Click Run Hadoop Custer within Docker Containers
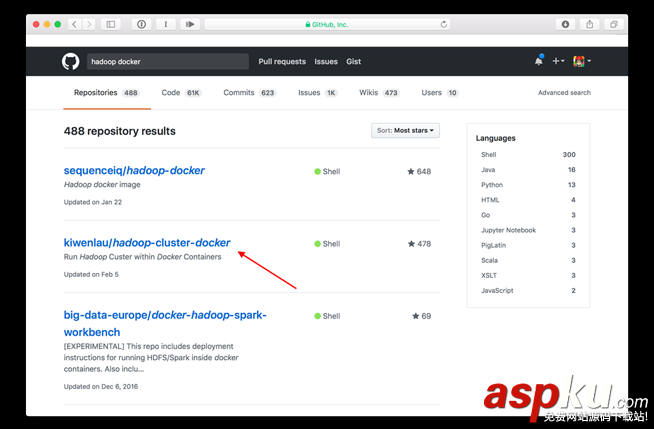Image resolution: width=654 pixels, height=429 pixels. point(142,257)
